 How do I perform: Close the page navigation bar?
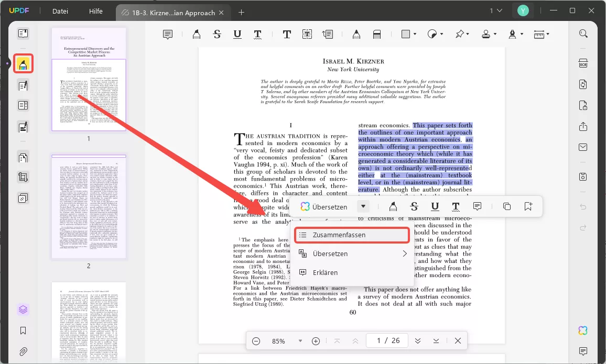point(458,341)
